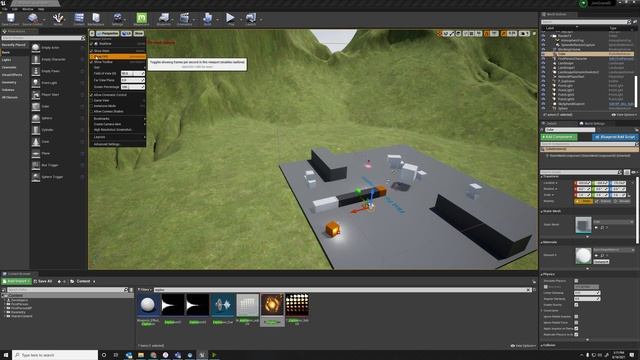Select the Plane actor icon

(36, 153)
